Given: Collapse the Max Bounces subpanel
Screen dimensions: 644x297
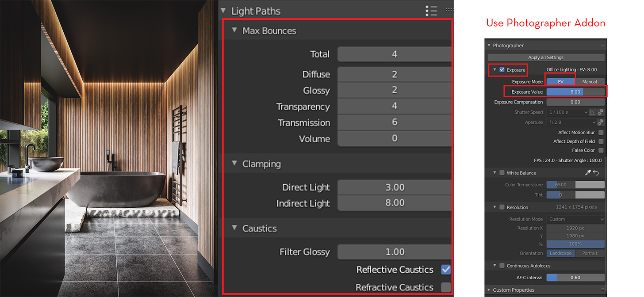Looking at the screenshot, I should point(234,30).
